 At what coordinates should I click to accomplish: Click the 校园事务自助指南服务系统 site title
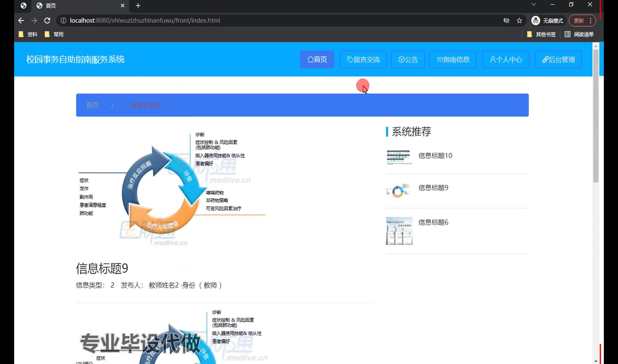point(75,59)
